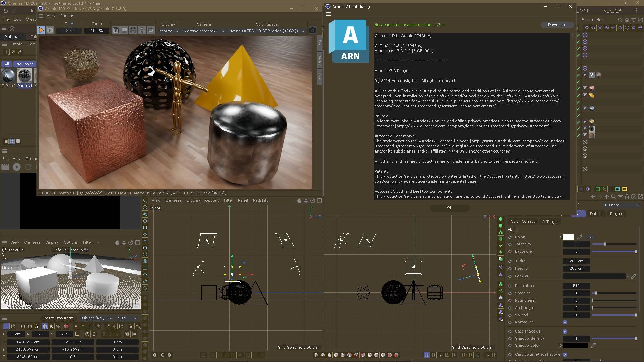This screenshot has width=644, height=362.
Task: Open the Fit dropdown arrow in IPR window
Action: click(x=72, y=23)
